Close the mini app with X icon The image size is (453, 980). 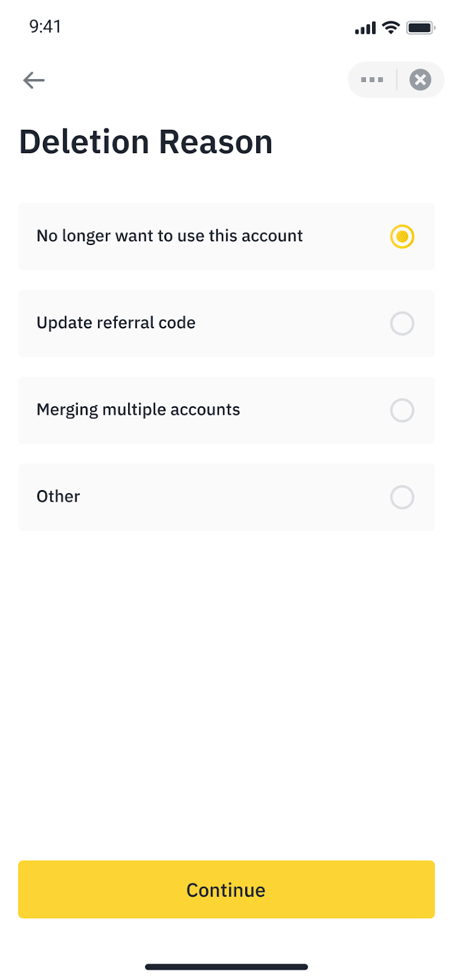420,80
